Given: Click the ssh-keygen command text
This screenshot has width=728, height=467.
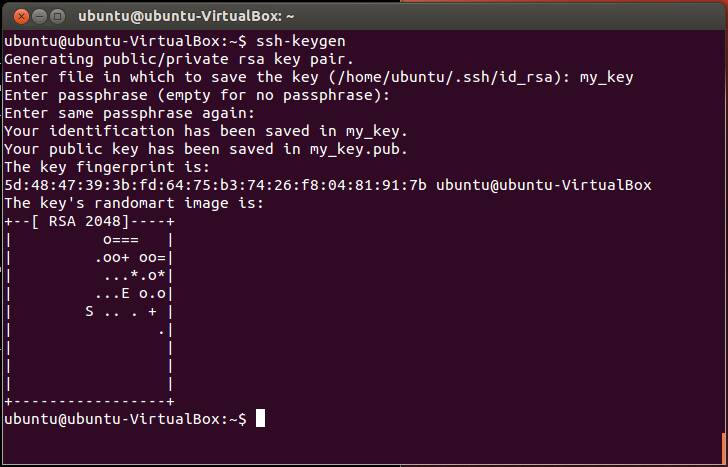Looking at the screenshot, I should 302,42.
